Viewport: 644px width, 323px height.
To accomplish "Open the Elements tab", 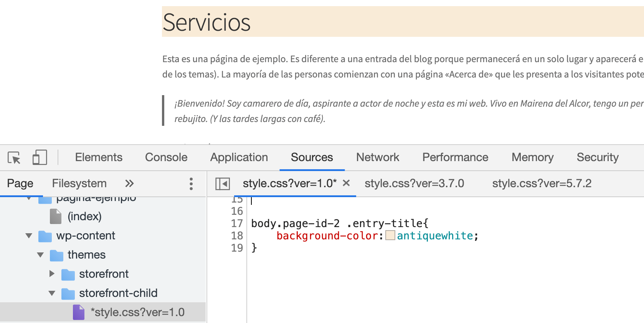I will click(99, 157).
